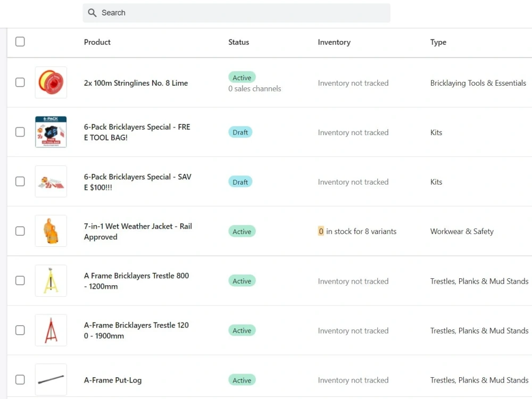Check the 2x 100m Stringlines row checkbox
The height and width of the screenshot is (399, 532).
point(20,82)
